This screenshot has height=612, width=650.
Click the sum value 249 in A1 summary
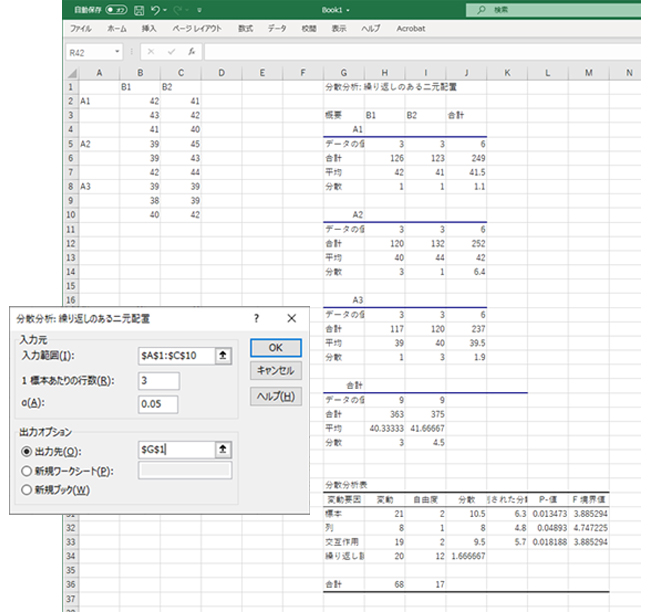(466, 158)
